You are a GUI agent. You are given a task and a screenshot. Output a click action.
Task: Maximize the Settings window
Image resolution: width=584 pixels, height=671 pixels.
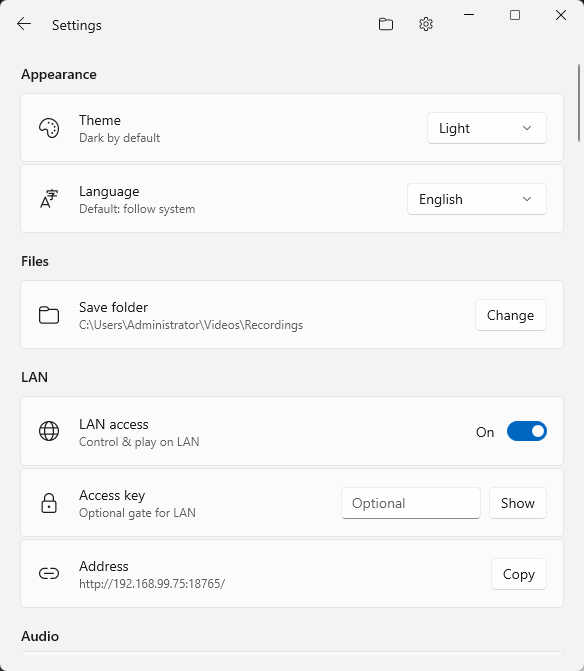pyautogui.click(x=515, y=15)
